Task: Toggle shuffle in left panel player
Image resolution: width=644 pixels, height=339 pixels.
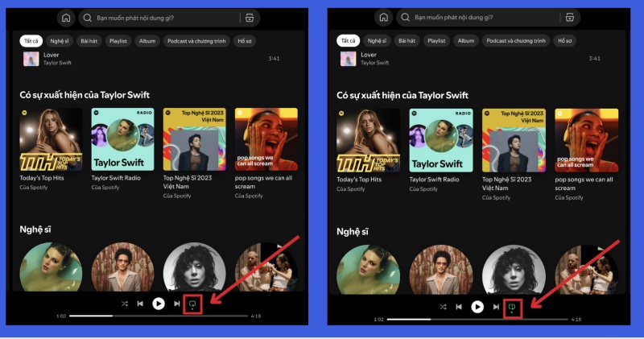Action: 123,304
